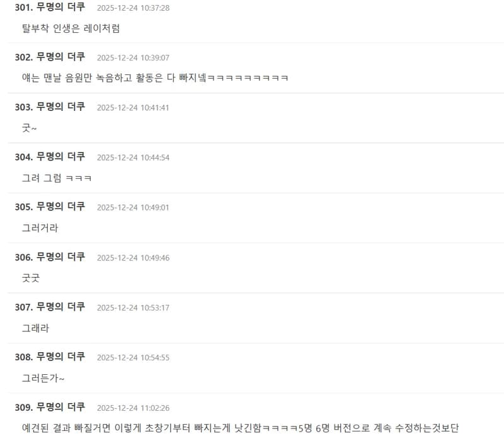Screen dimensions: 504x441
Task: Click comment 303 author name
Action: click(60, 106)
